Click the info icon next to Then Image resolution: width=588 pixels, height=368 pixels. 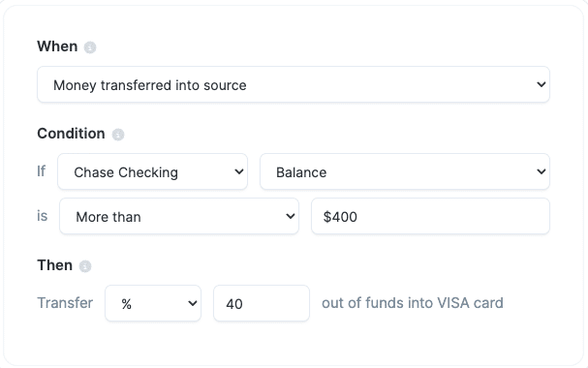(x=85, y=266)
